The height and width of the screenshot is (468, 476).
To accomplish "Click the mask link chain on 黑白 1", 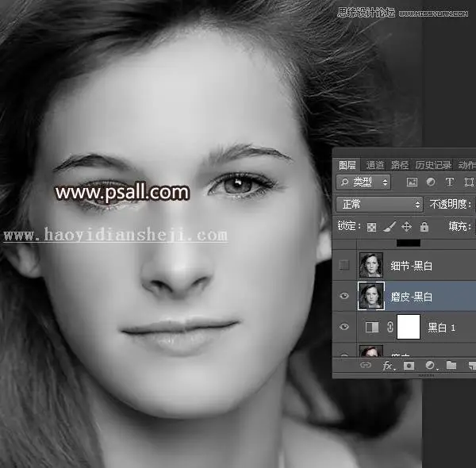I will pyautogui.click(x=390, y=327).
